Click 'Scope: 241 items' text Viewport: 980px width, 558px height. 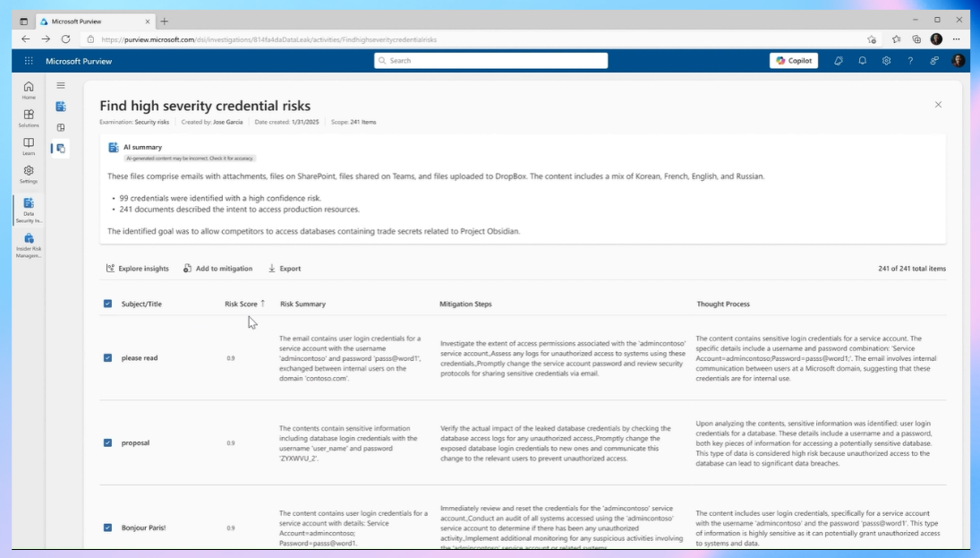(354, 122)
